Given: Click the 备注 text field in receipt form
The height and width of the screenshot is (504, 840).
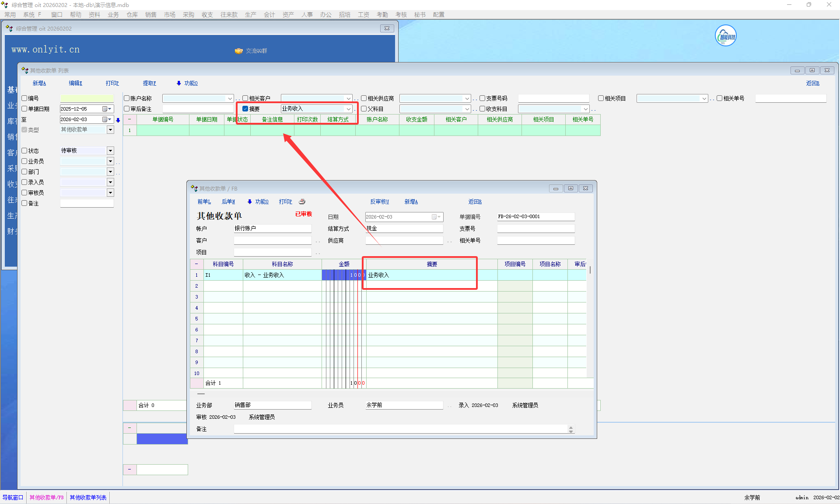Looking at the screenshot, I should [x=400, y=429].
